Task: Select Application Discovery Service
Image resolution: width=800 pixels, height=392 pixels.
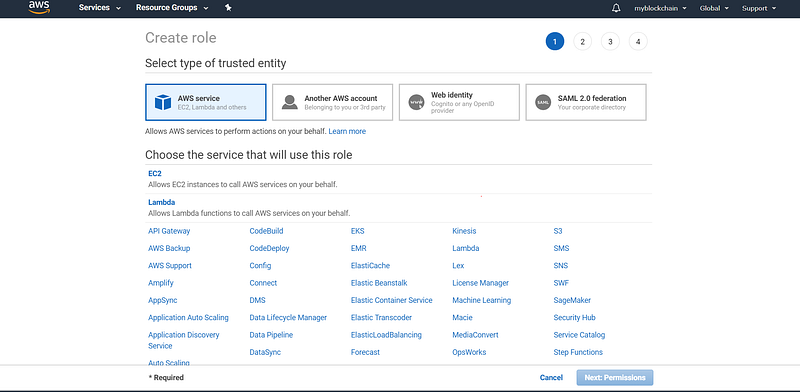Action: pos(184,340)
